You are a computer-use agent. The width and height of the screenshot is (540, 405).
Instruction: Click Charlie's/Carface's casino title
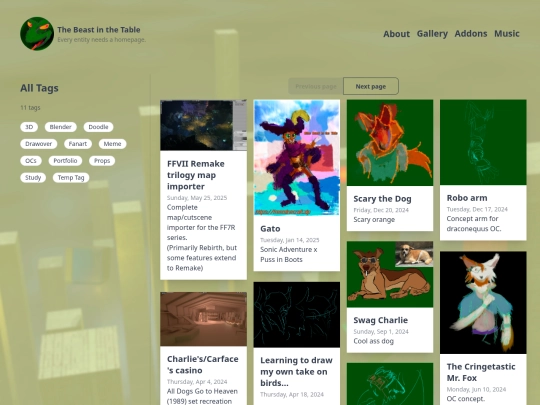202,364
